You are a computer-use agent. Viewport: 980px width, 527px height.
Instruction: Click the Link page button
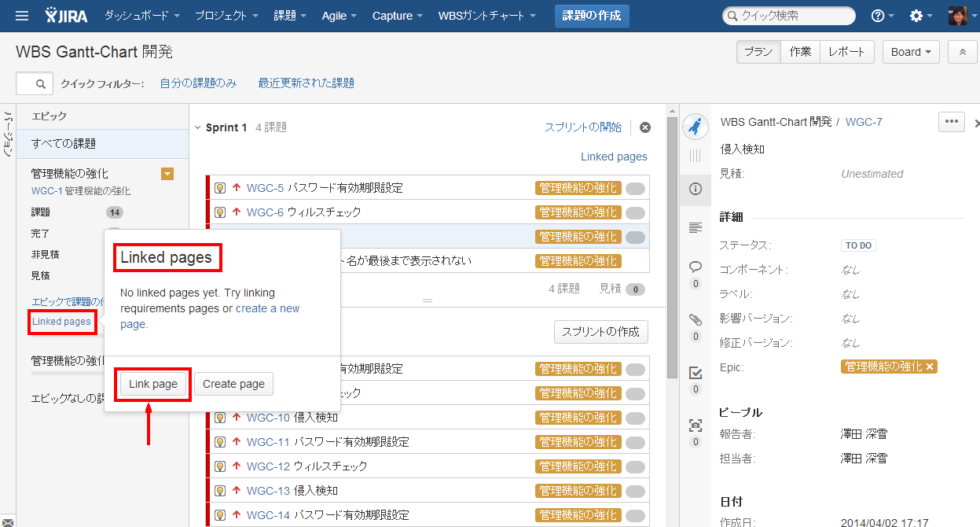point(153,384)
